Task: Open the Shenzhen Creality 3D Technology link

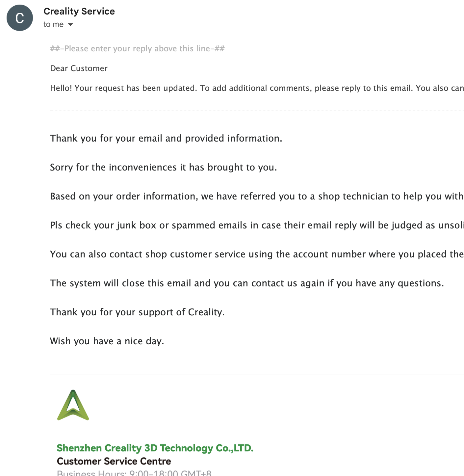Action: [155, 448]
